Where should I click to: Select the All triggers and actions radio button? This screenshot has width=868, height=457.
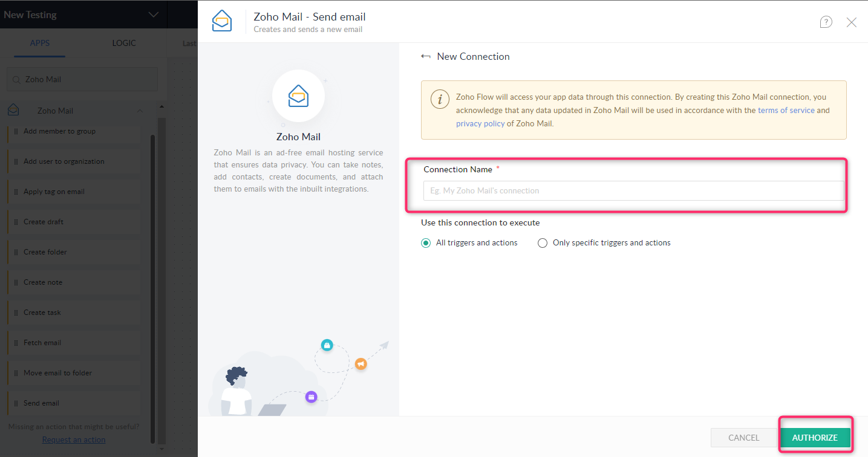(425, 242)
